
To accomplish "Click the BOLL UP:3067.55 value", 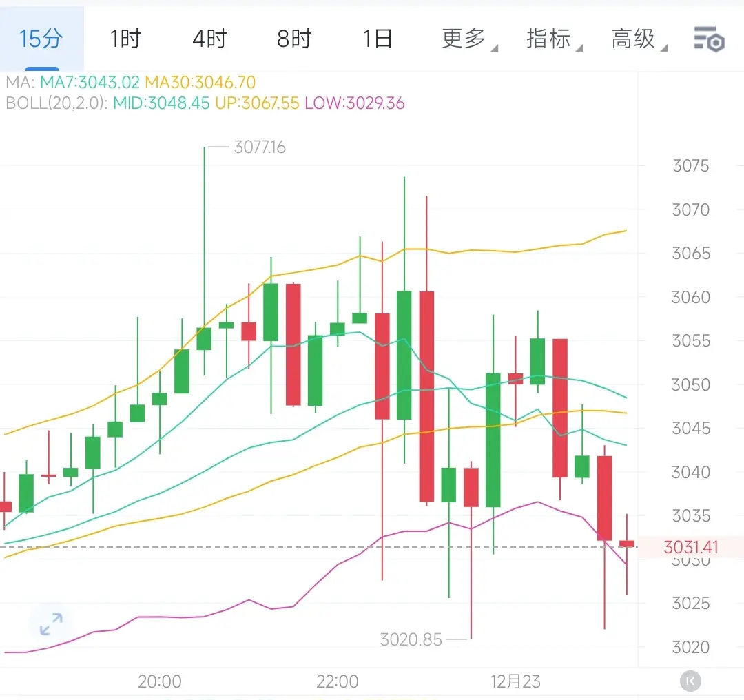I will pos(257,103).
